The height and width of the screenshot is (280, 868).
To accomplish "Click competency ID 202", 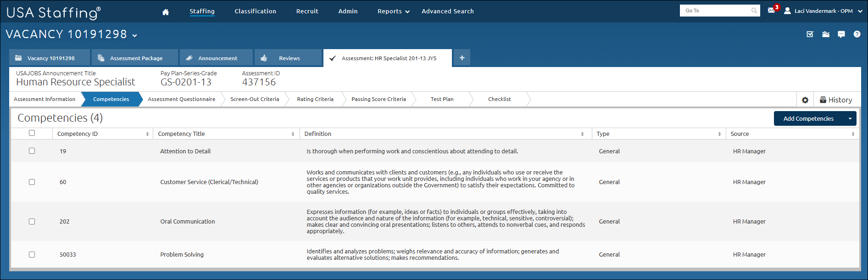I will pos(64,221).
